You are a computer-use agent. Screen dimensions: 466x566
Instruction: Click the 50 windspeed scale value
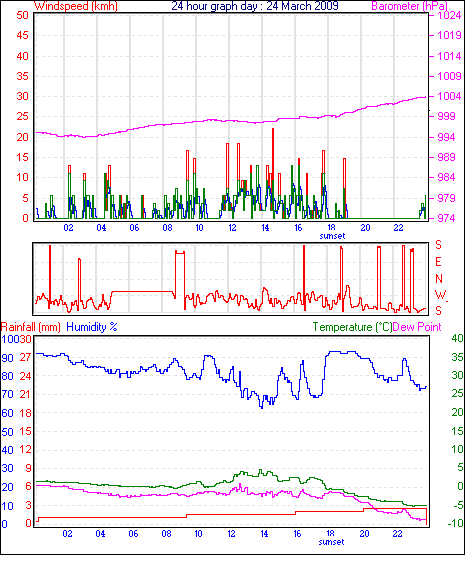tap(22, 15)
